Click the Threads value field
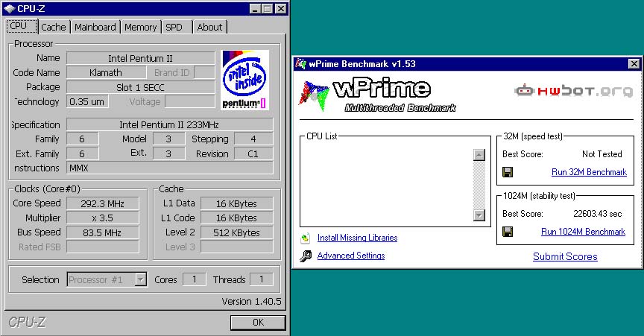This screenshot has height=336, width=644. [261, 279]
